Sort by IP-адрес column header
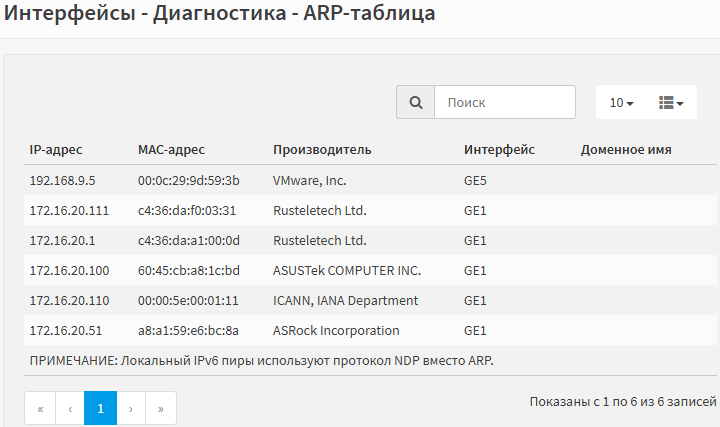The width and height of the screenshot is (720, 427). 56,150
